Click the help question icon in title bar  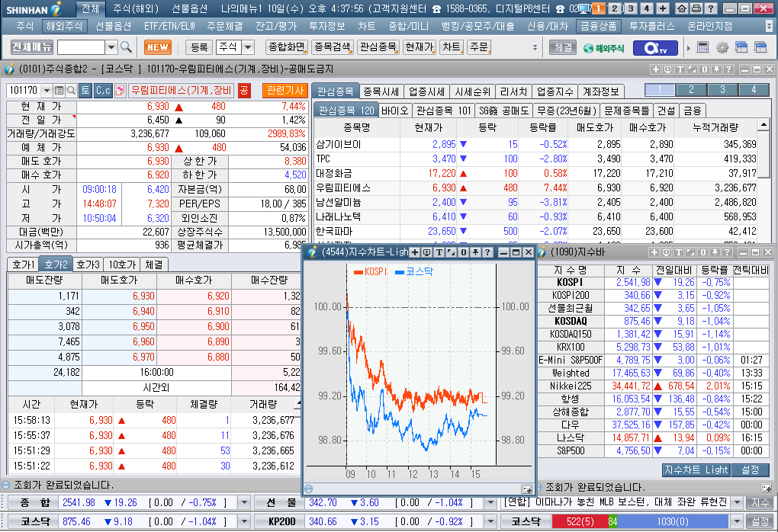click(711, 8)
